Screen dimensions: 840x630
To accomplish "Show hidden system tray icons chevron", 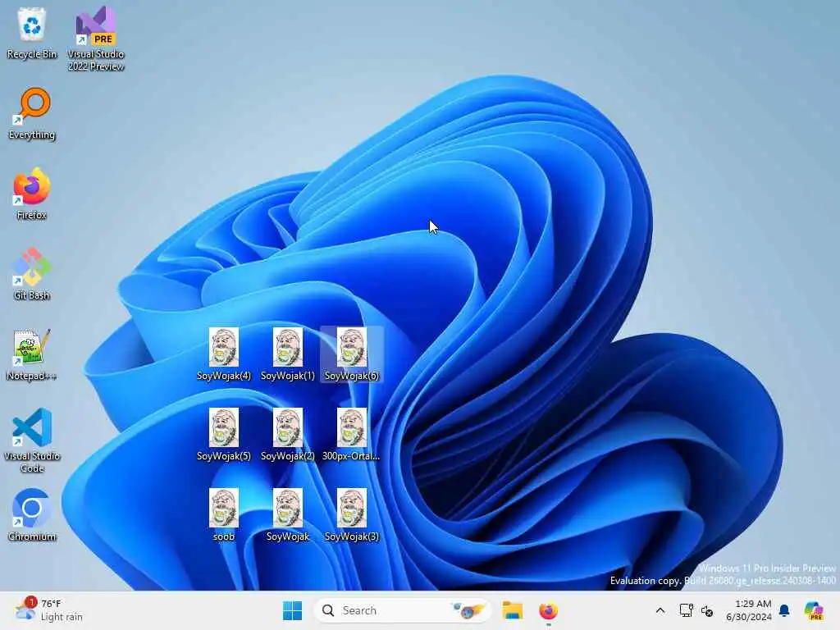I will pyautogui.click(x=660, y=610).
